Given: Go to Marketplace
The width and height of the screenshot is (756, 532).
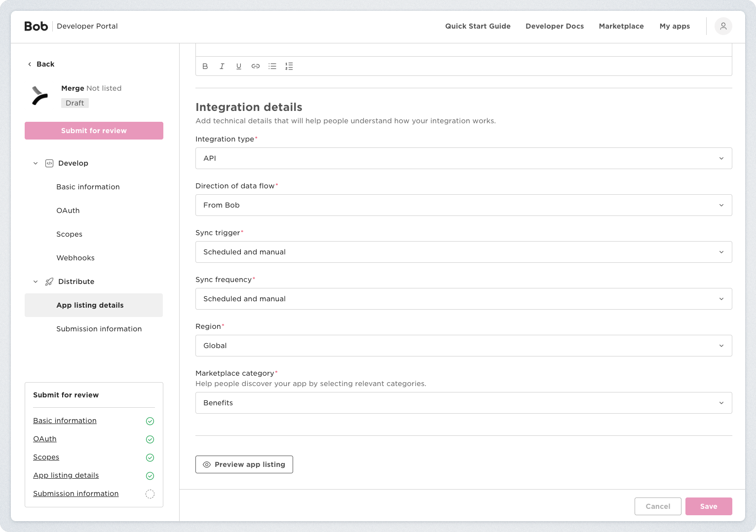Looking at the screenshot, I should pos(621,26).
